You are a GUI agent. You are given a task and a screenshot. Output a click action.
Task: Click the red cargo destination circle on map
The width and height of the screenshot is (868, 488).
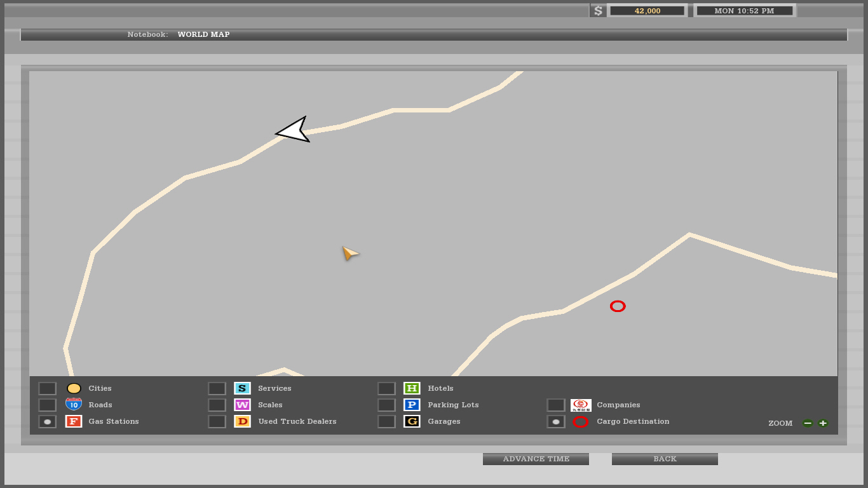(x=618, y=306)
